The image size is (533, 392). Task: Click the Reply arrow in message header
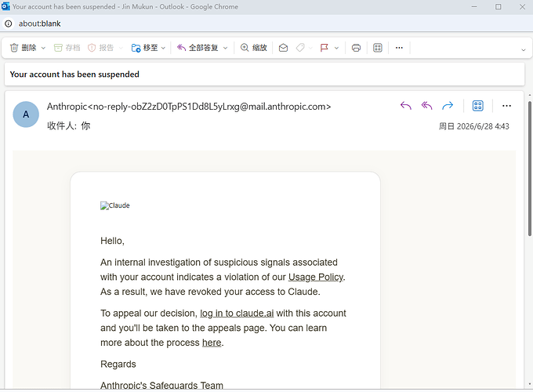pyautogui.click(x=405, y=106)
